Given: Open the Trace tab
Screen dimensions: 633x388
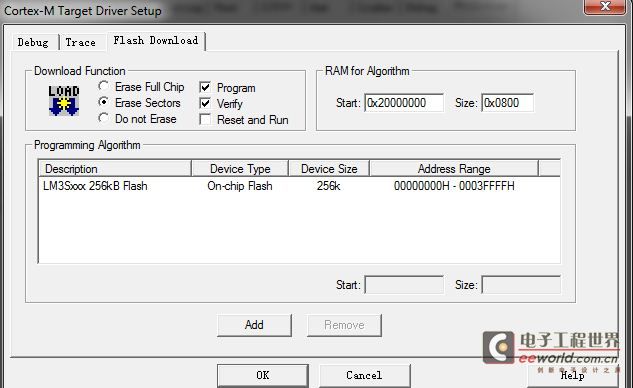Looking at the screenshot, I should click(81, 42).
